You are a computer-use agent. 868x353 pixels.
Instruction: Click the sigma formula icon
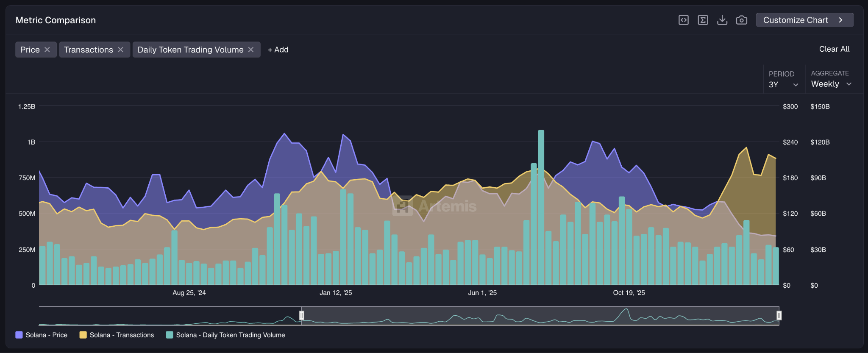[x=703, y=20]
